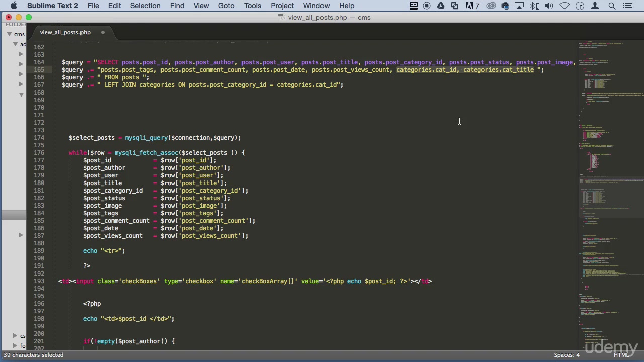644x362 pixels.
Task: Click the echo "<tr>" statement
Action: tap(104, 251)
